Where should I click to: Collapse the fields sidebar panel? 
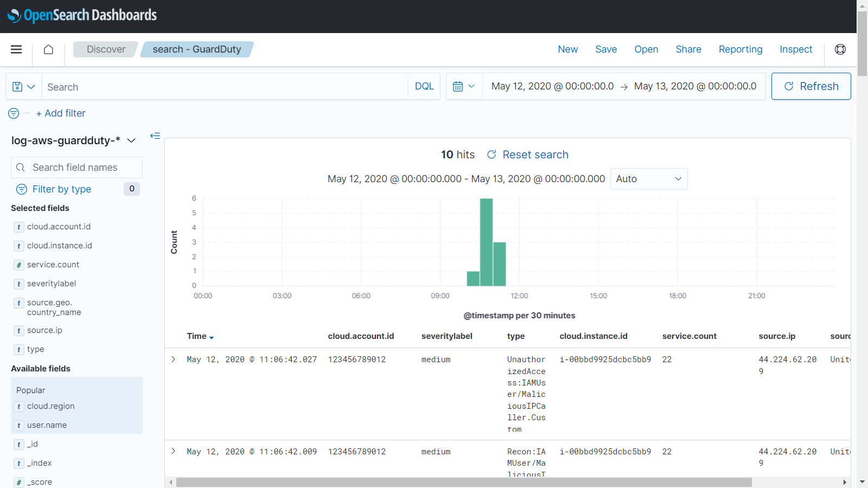coord(155,136)
